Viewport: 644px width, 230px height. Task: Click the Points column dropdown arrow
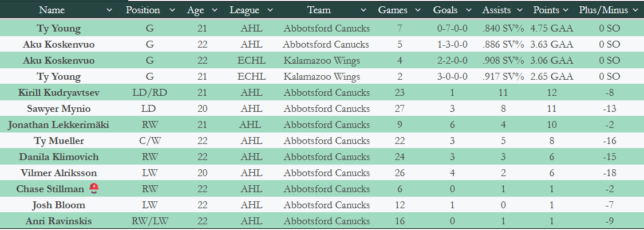pyautogui.click(x=565, y=10)
